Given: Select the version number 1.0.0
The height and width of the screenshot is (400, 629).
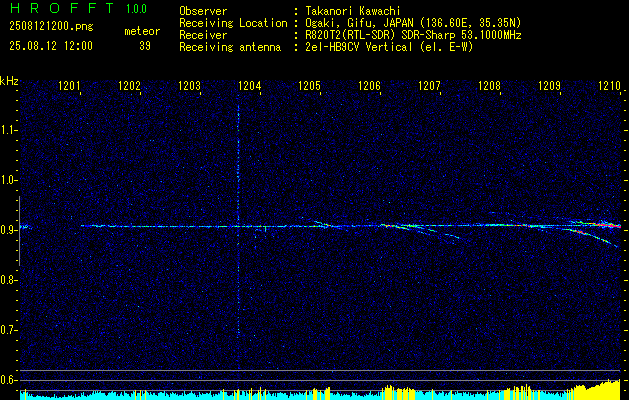Looking at the screenshot, I should [x=136, y=8].
